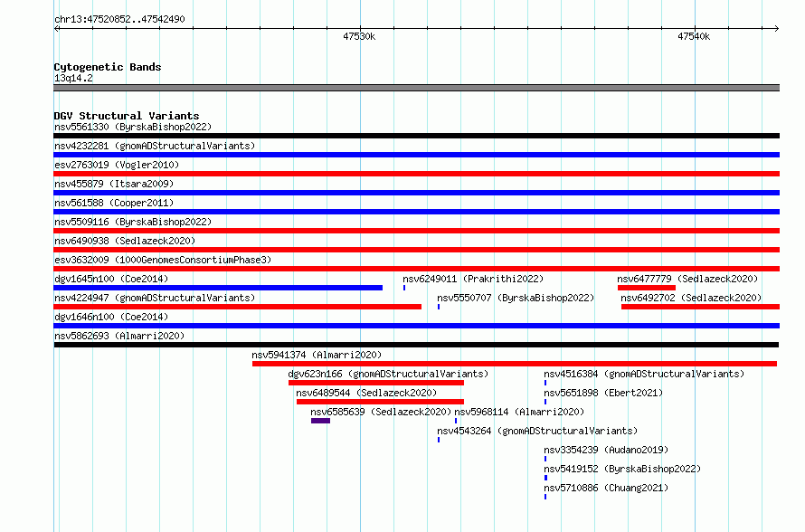Select nsv6585639 (Sedlazeck2020) label

point(381,412)
